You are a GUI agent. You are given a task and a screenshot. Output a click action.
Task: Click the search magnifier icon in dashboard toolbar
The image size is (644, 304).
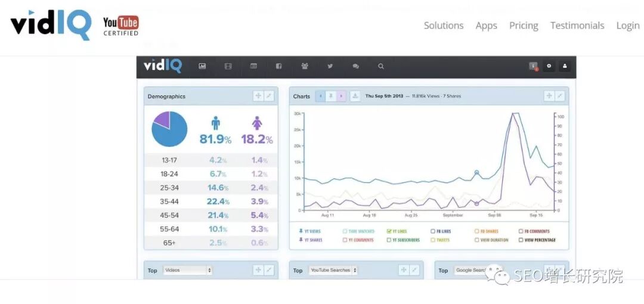click(x=380, y=66)
